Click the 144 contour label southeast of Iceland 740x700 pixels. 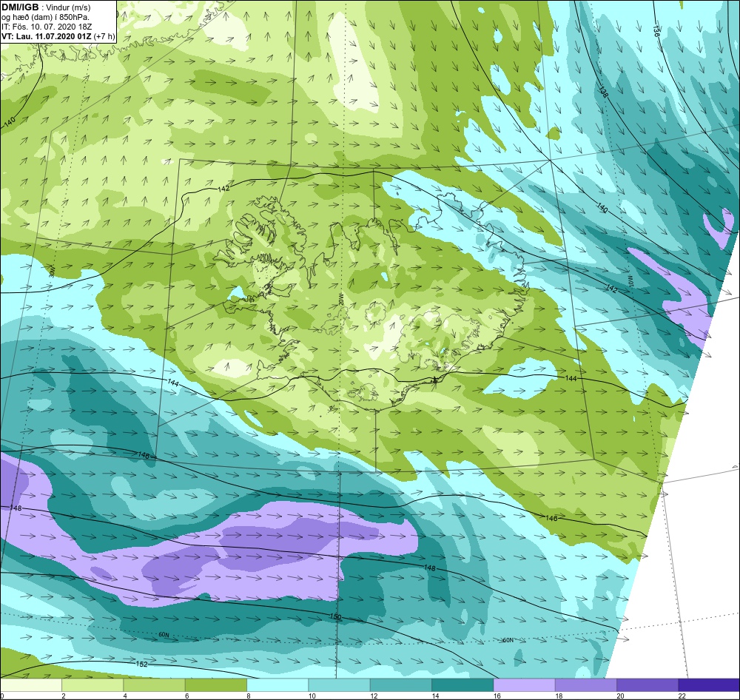coord(571,379)
